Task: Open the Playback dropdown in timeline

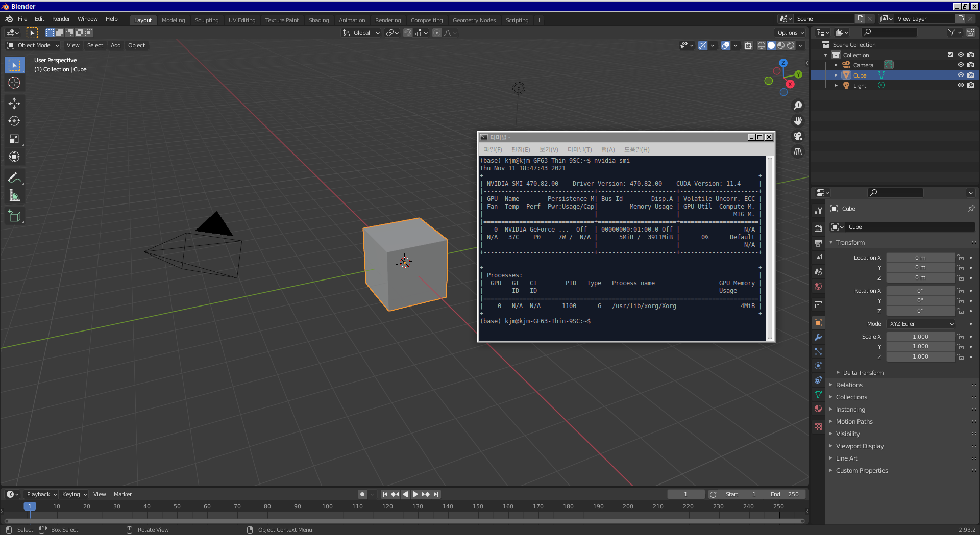Action: pyautogui.click(x=41, y=494)
